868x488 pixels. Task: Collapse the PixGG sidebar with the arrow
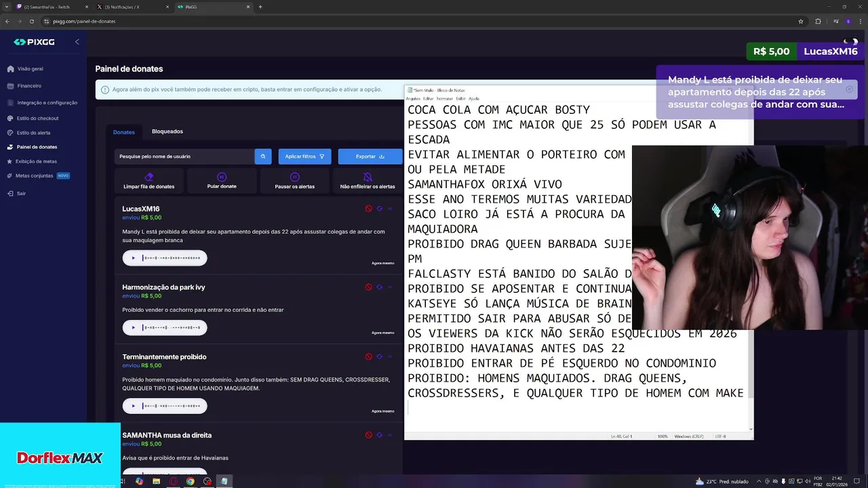[77, 42]
